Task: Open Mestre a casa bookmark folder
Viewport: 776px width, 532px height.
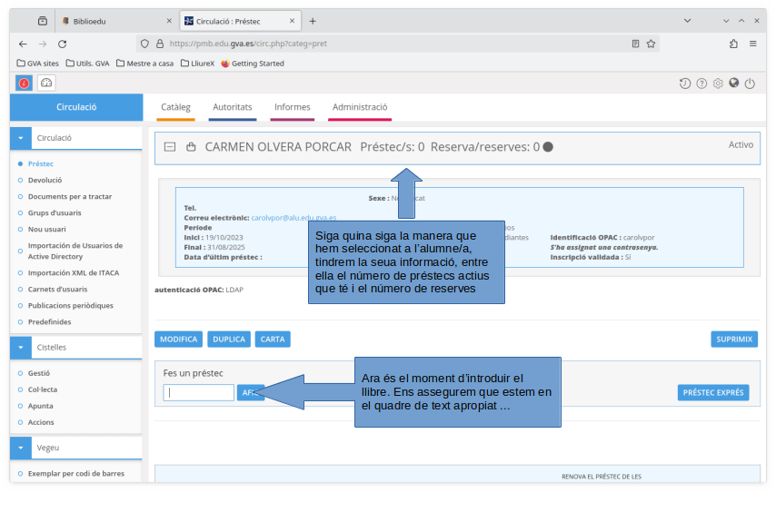Action: [145, 64]
